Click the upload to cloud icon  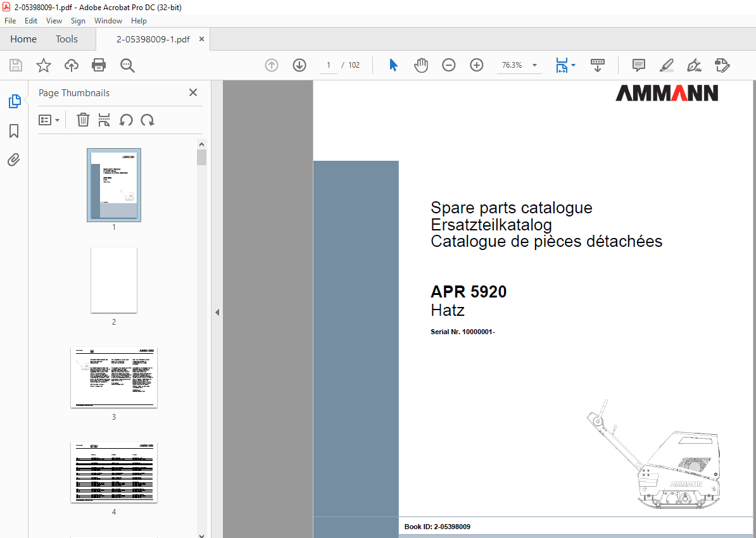pos(72,65)
